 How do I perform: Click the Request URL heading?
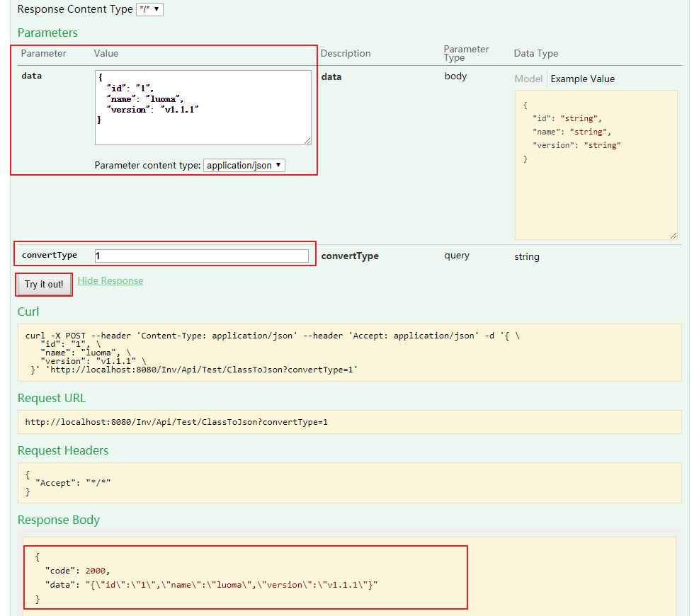pyautogui.click(x=52, y=398)
